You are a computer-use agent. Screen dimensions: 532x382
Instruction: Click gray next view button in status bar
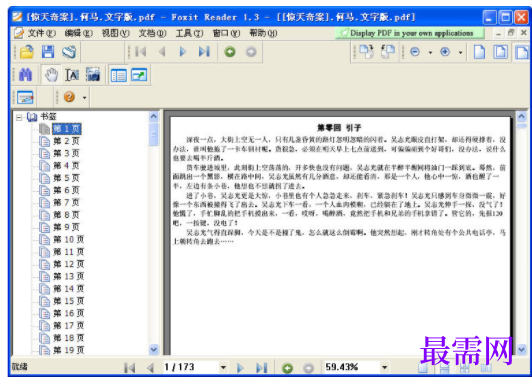click(x=308, y=368)
